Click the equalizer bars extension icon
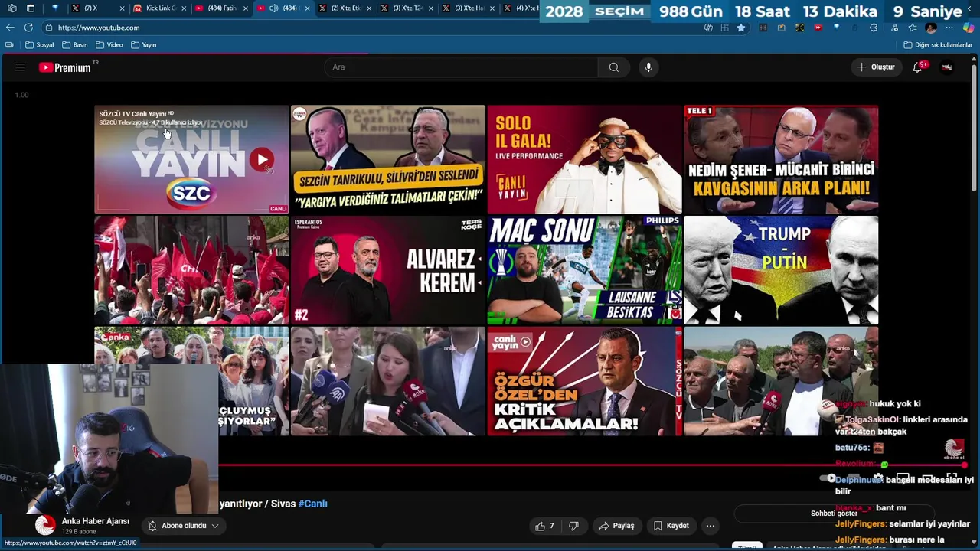 click(x=763, y=28)
